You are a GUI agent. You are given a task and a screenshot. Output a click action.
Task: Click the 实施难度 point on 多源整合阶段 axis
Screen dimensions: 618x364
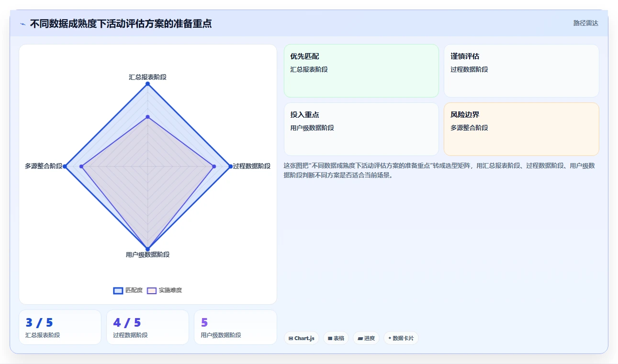pyautogui.click(x=82, y=166)
